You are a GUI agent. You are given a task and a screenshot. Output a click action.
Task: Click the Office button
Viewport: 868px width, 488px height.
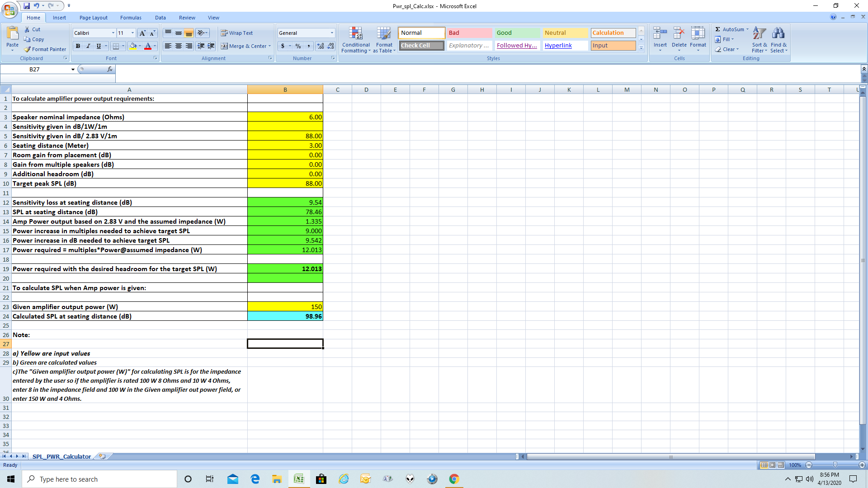(x=9, y=9)
